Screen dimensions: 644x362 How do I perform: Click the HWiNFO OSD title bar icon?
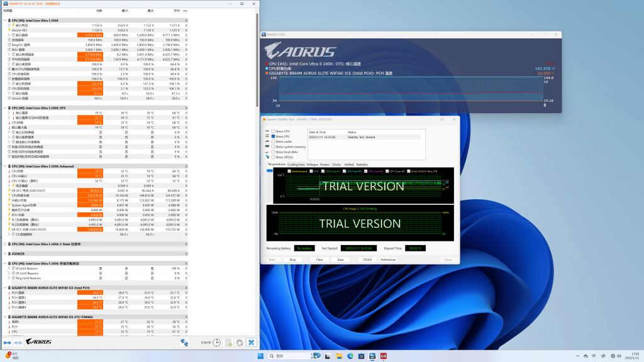tap(264, 35)
